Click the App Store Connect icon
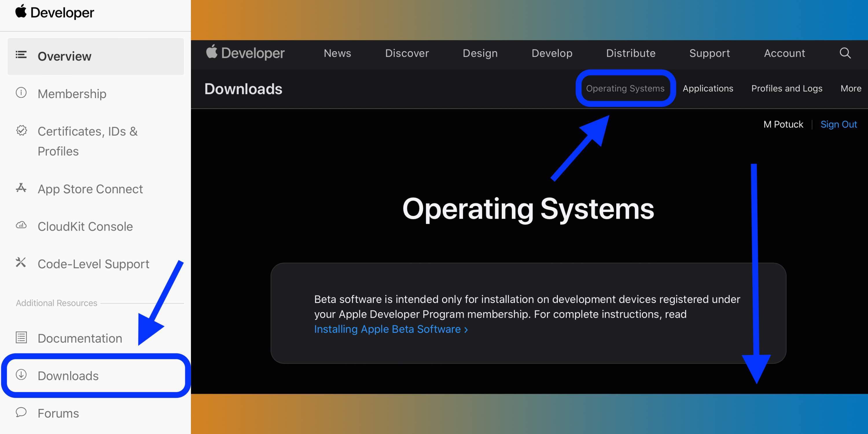The height and width of the screenshot is (434, 868). [21, 188]
